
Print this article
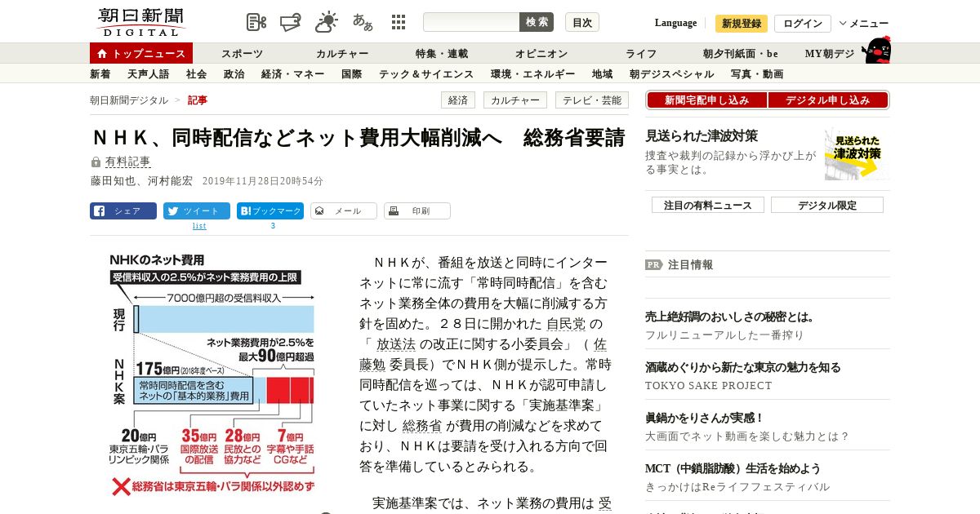(x=417, y=210)
